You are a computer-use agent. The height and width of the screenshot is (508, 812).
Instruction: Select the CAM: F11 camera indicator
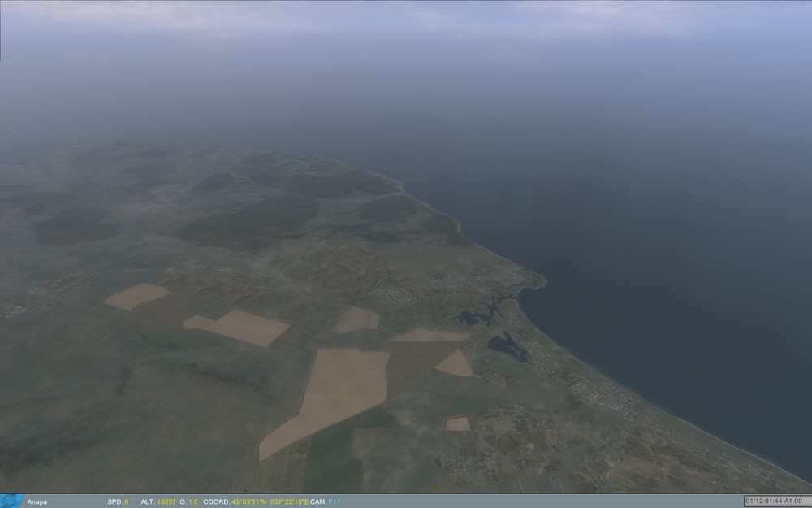pyautogui.click(x=326, y=502)
